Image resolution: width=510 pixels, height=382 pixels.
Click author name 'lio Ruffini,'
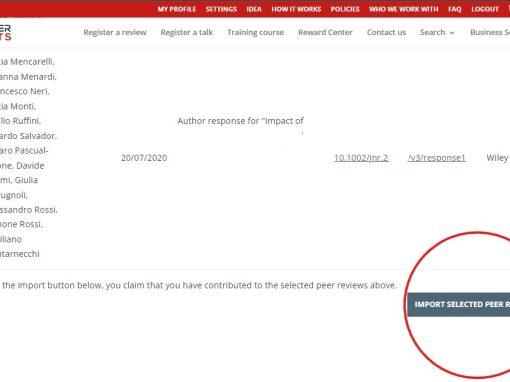tap(20, 121)
